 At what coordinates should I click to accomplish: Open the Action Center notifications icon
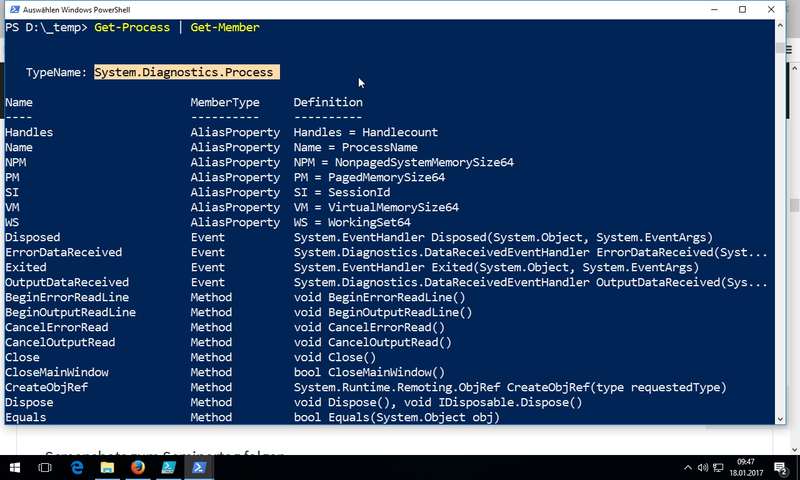click(x=780, y=467)
